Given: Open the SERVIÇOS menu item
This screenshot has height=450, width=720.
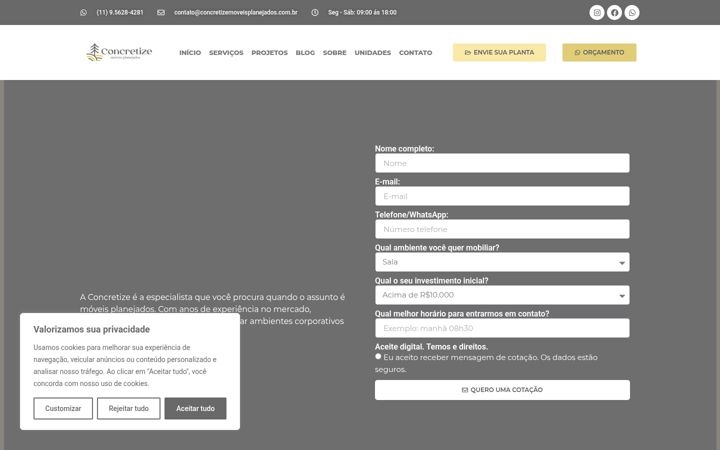Looking at the screenshot, I should (226, 53).
